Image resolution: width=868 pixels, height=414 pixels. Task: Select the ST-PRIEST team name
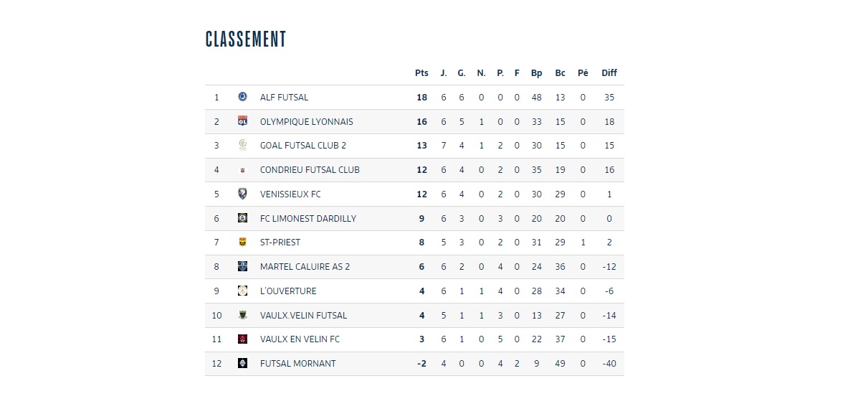[x=280, y=243]
